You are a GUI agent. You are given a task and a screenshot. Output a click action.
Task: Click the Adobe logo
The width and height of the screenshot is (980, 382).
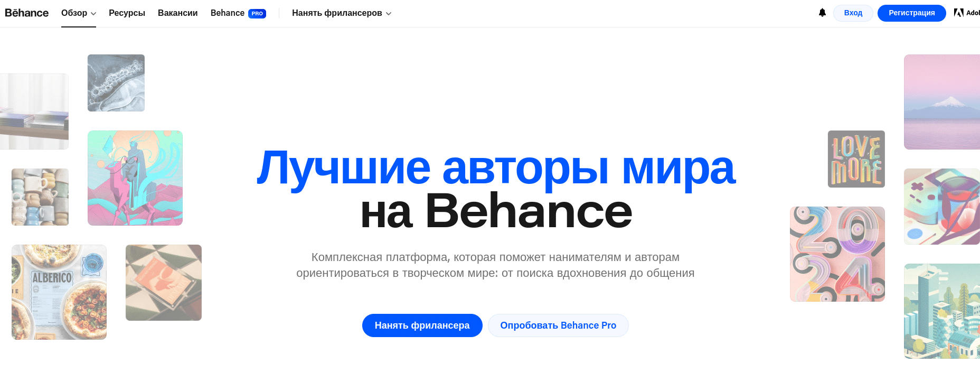tap(967, 13)
